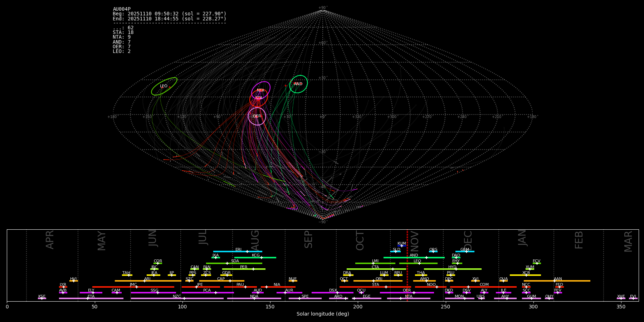The width and height of the screenshot is (644, 322).
Task: Click the OER radiant circle on the sky map
Action: tap(257, 116)
